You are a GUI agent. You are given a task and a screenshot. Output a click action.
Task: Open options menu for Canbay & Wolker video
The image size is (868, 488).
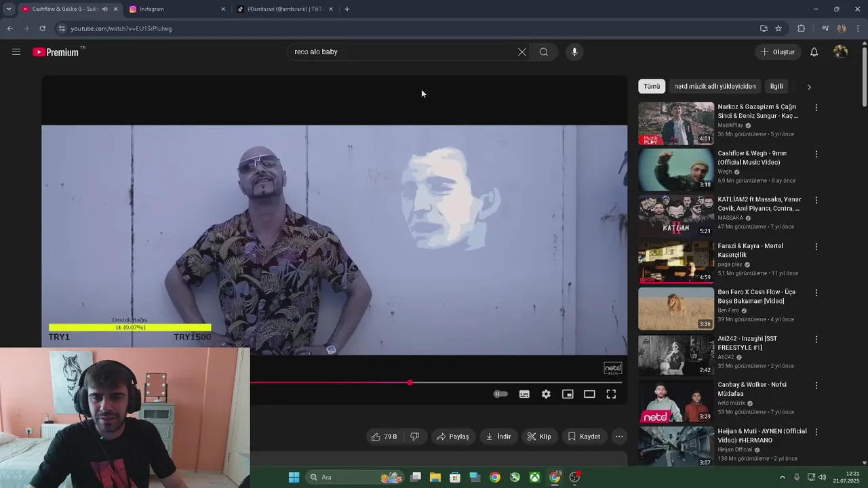coord(816,385)
